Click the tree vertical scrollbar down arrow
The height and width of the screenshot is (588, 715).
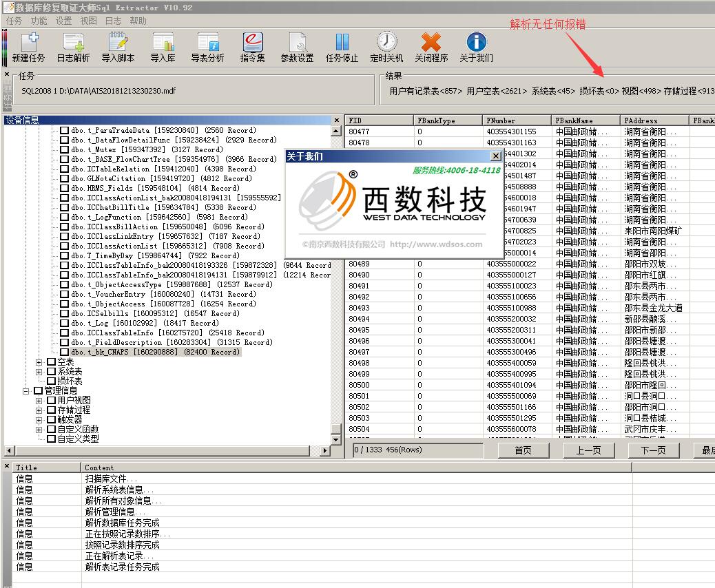pos(337,440)
